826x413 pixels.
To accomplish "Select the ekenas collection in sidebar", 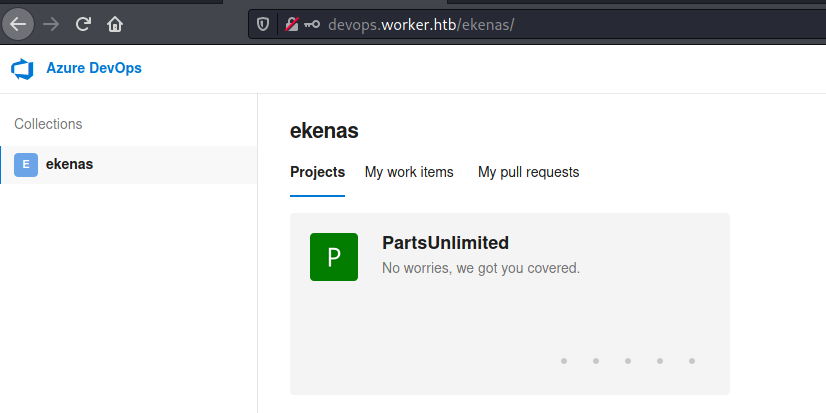I will pos(129,165).
